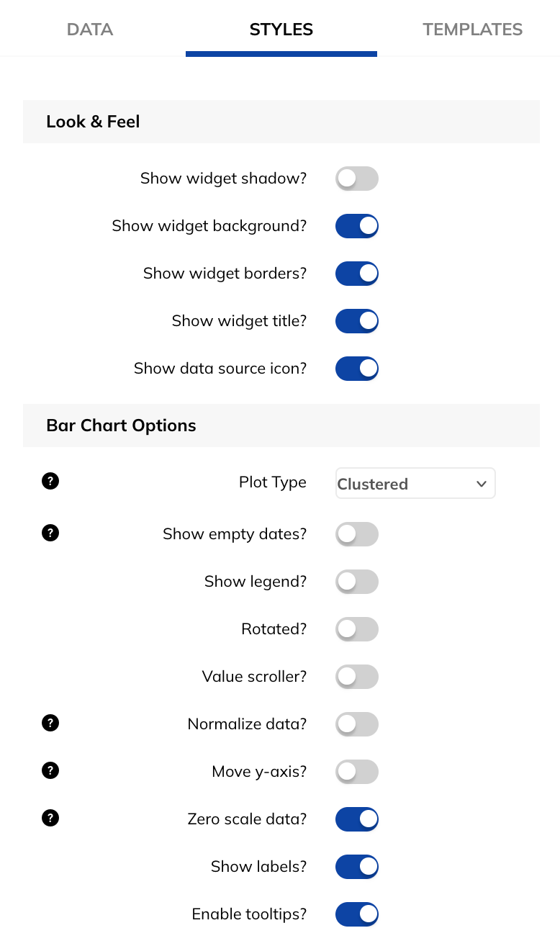Turn off Show widget background

point(357,225)
